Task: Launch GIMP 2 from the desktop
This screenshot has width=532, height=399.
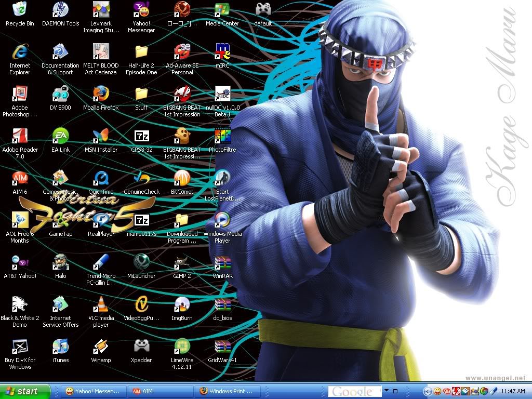Action: (182, 262)
